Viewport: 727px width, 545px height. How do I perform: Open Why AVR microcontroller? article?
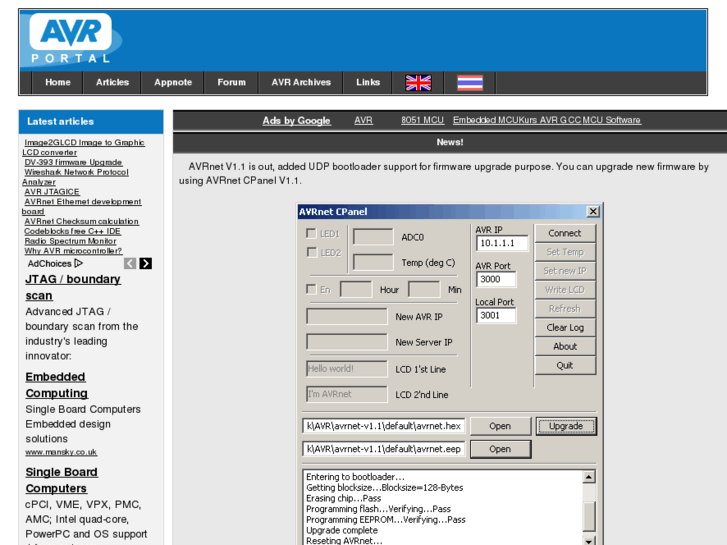(x=73, y=251)
